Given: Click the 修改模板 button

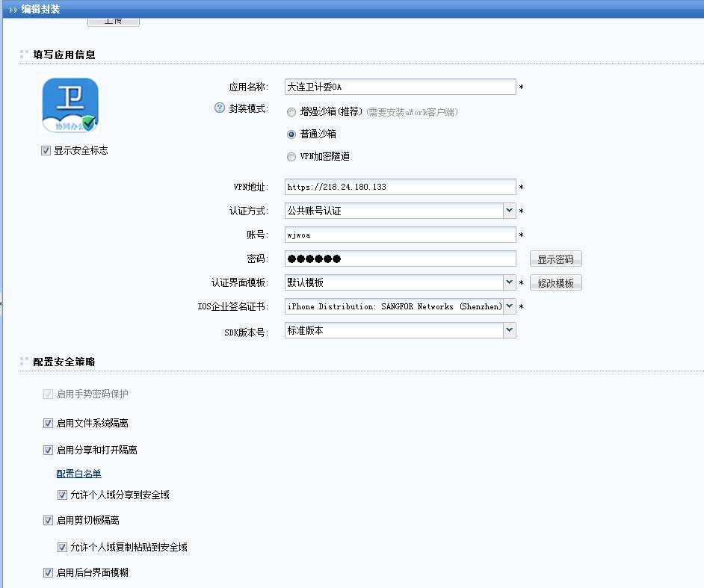Looking at the screenshot, I should (x=555, y=283).
